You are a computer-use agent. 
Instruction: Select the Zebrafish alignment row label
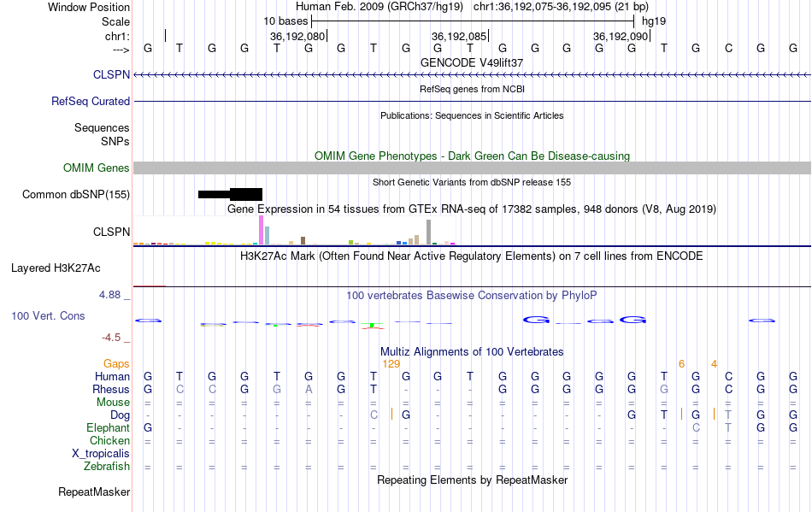coord(107,467)
